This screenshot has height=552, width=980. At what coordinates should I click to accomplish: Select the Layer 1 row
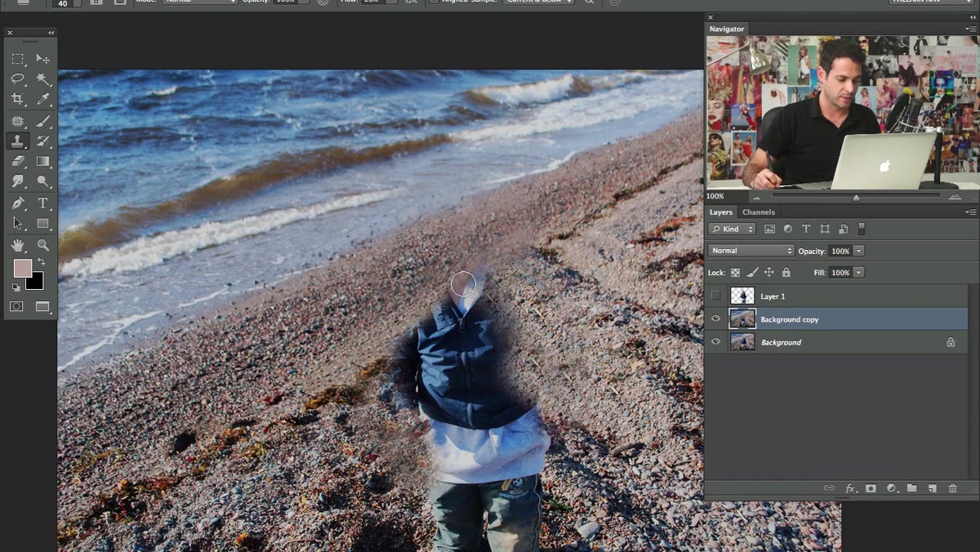coord(835,296)
